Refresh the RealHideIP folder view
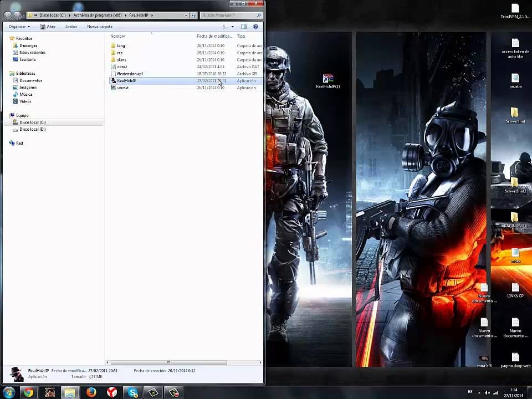 click(x=193, y=16)
